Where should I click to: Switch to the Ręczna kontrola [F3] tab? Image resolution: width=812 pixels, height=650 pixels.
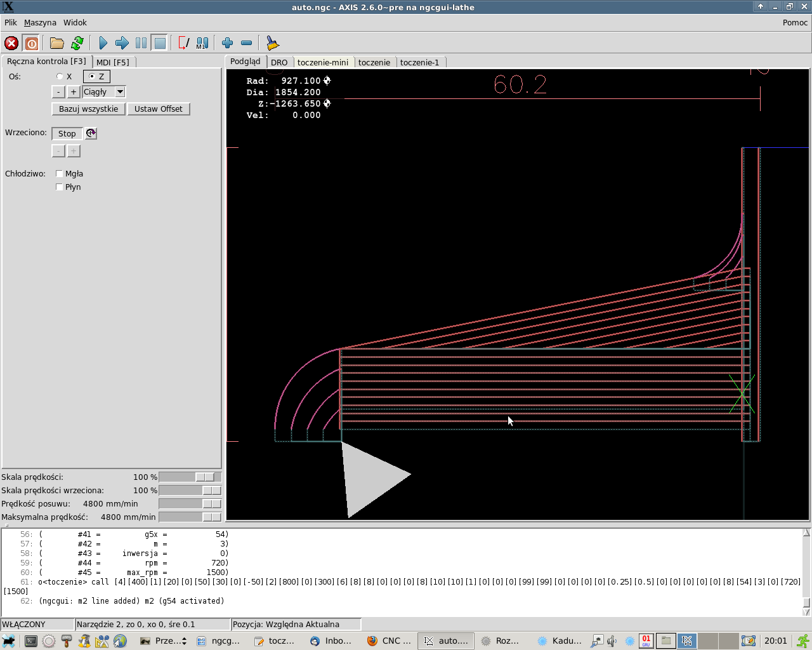pos(46,62)
